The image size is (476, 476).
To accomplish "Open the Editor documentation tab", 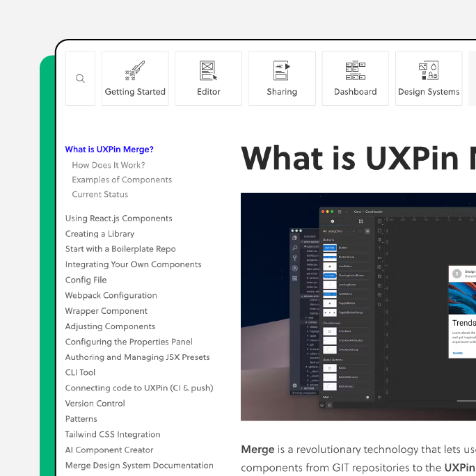I will pos(209,79).
